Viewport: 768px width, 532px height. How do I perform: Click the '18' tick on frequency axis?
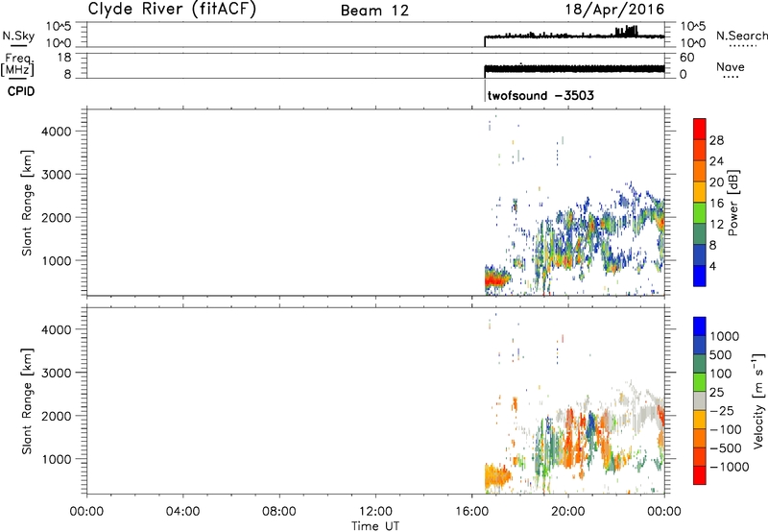tap(64, 58)
